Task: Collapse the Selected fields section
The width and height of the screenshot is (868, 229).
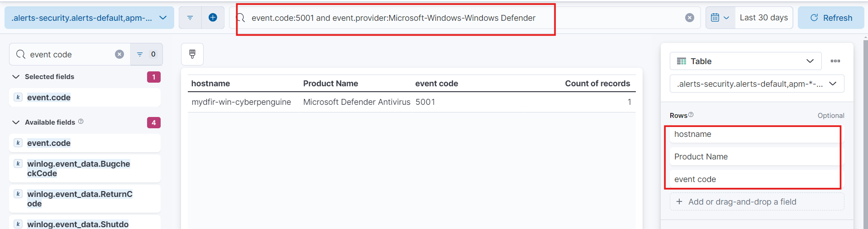Action: point(16,77)
